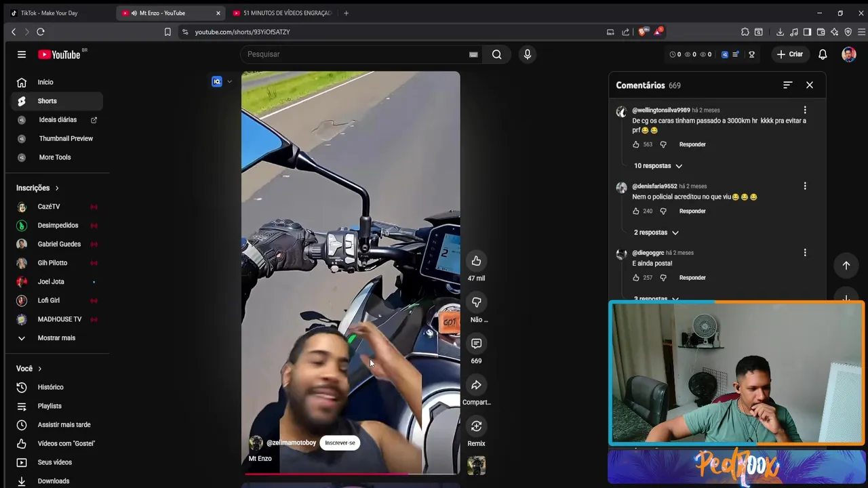The height and width of the screenshot is (488, 868).
Task: Open the notifications bell
Action: click(823, 54)
